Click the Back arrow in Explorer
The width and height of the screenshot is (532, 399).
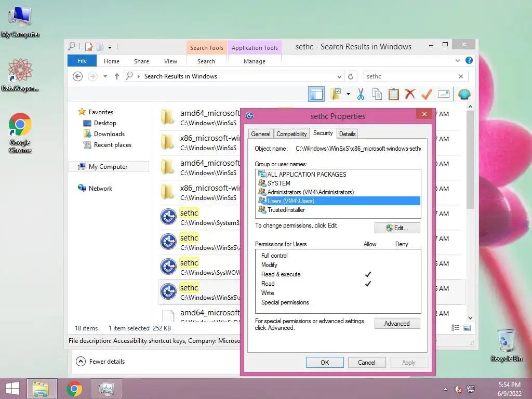pyautogui.click(x=78, y=76)
